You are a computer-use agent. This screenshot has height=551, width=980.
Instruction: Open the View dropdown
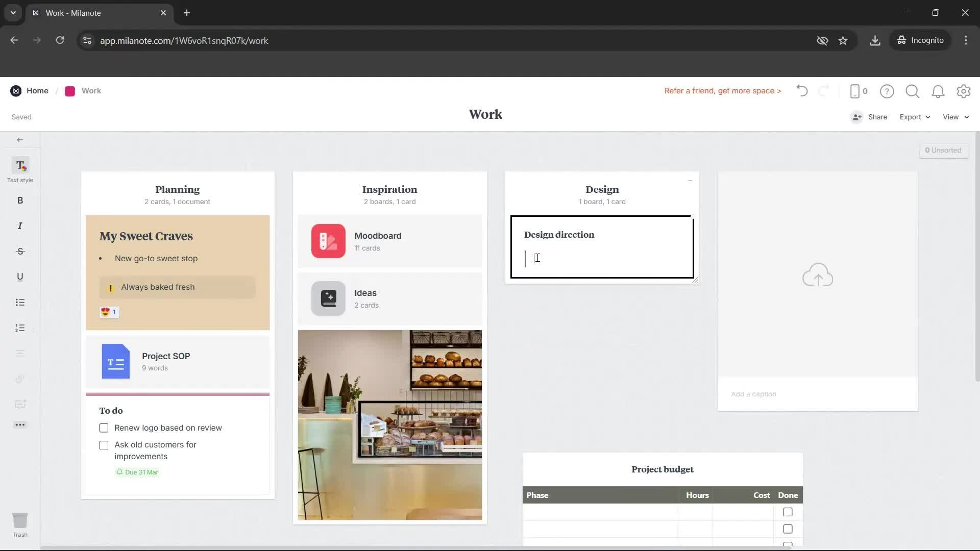point(954,117)
